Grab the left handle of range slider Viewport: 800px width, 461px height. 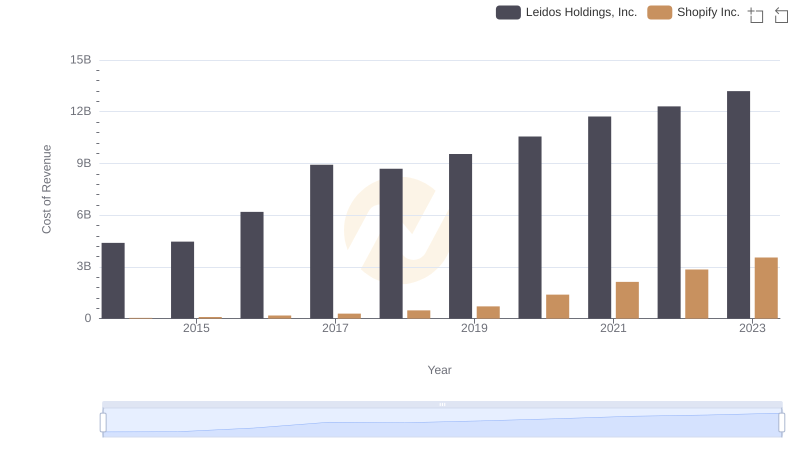click(x=103, y=423)
